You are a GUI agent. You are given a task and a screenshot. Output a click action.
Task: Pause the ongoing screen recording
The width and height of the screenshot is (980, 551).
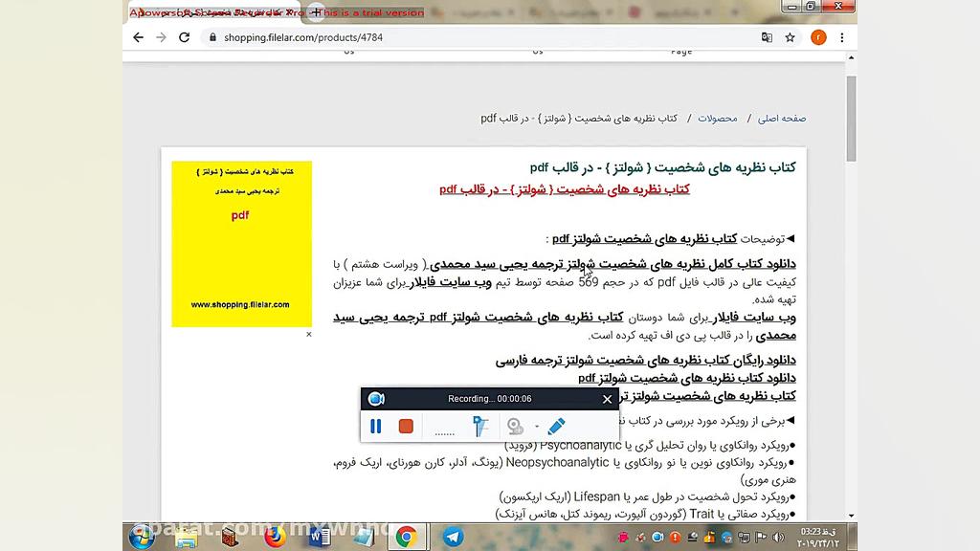click(376, 427)
